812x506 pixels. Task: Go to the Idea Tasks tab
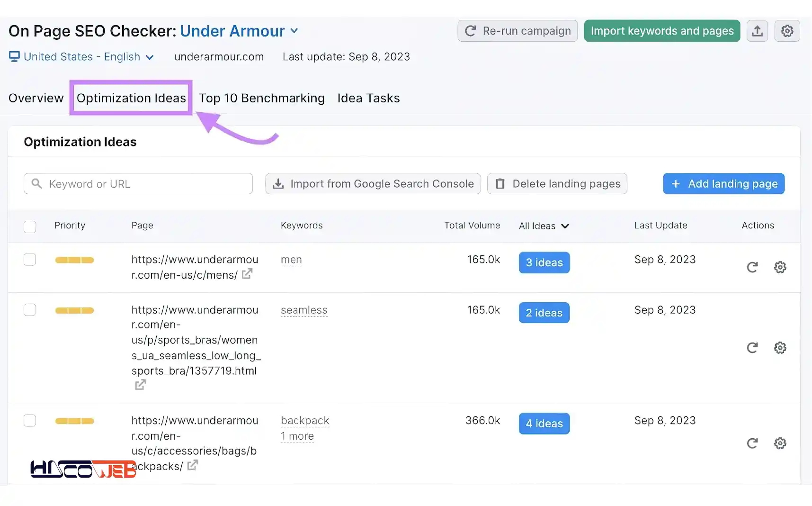coord(368,98)
